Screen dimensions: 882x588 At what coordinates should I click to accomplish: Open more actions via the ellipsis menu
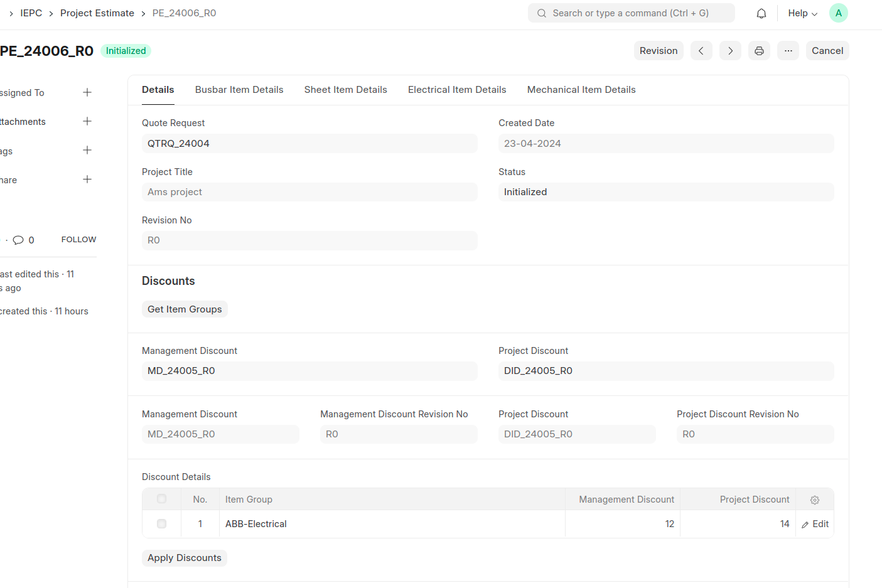click(788, 50)
